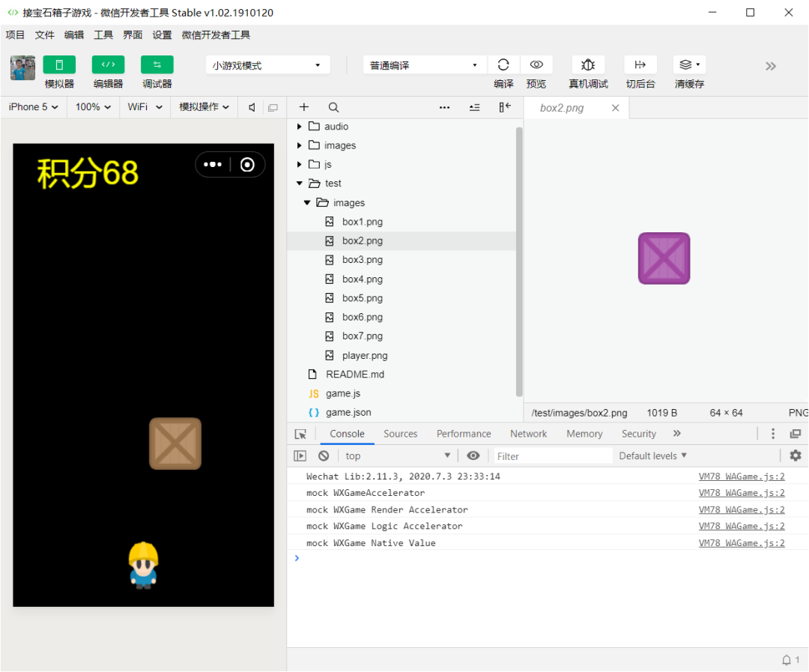Viewport: 809px width, 672px height.
Task: Open the 100% zoom dropdown
Action: pos(93,107)
